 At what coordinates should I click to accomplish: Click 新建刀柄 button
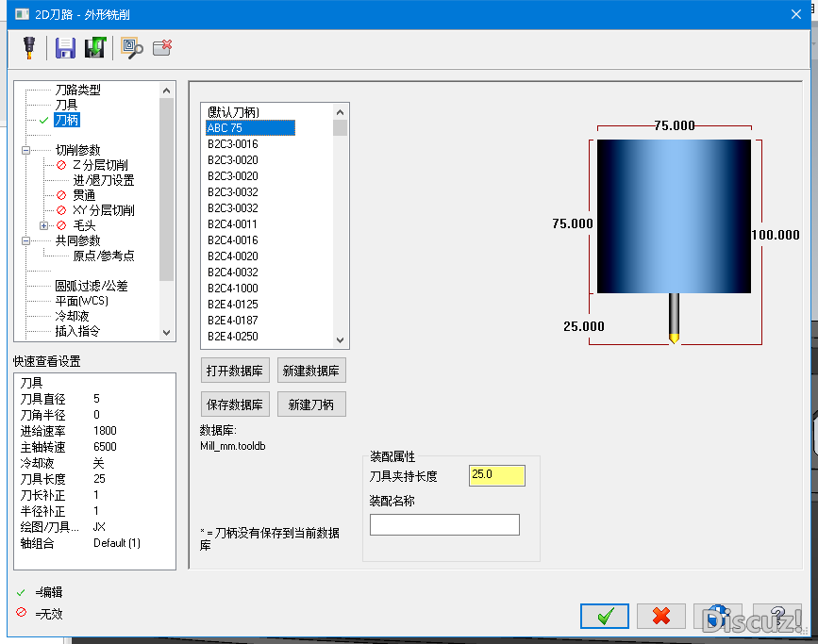(311, 405)
